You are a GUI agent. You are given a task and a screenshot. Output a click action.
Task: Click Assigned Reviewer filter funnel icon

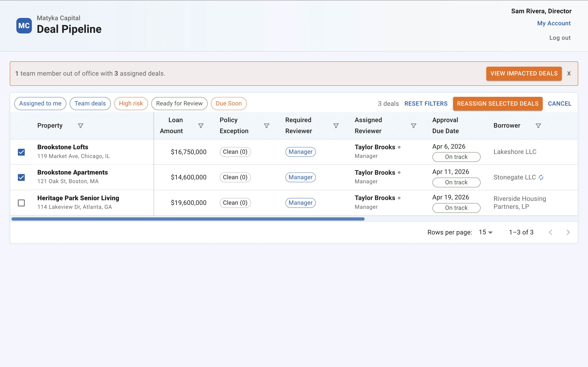pyautogui.click(x=413, y=125)
